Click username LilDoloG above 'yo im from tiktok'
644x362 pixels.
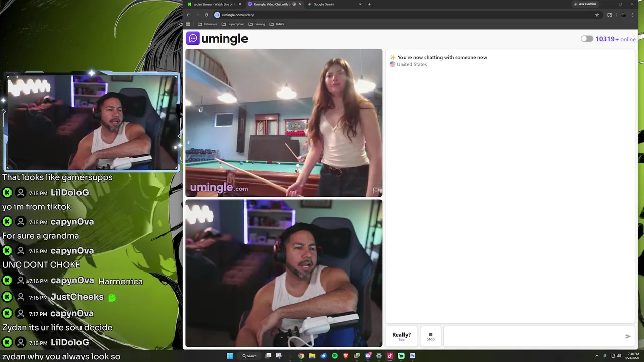coord(70,192)
